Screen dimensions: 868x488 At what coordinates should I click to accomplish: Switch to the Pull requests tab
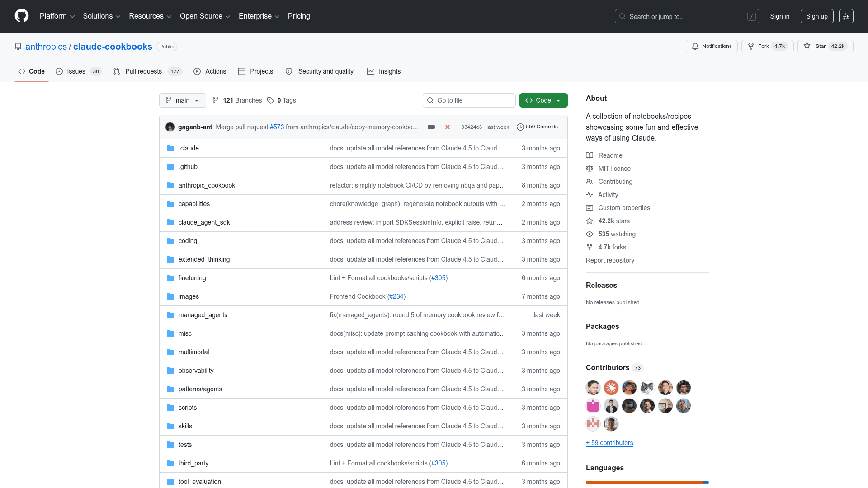(x=147, y=71)
